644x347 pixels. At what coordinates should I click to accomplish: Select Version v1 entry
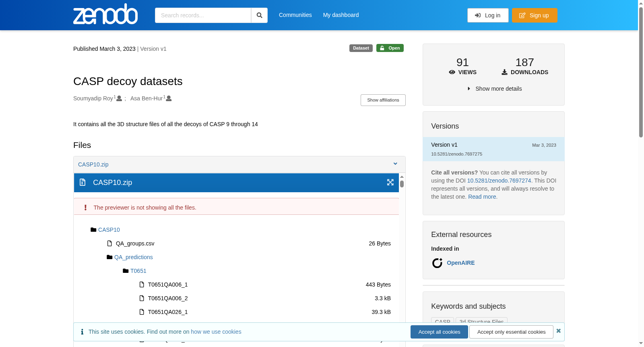[493, 149]
